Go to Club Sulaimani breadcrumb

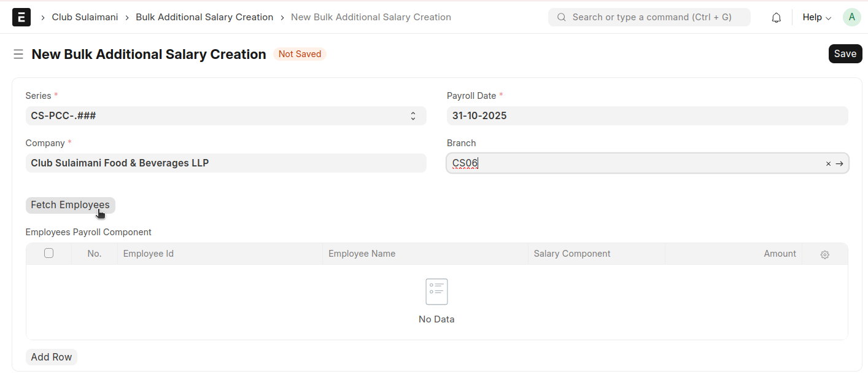(85, 17)
